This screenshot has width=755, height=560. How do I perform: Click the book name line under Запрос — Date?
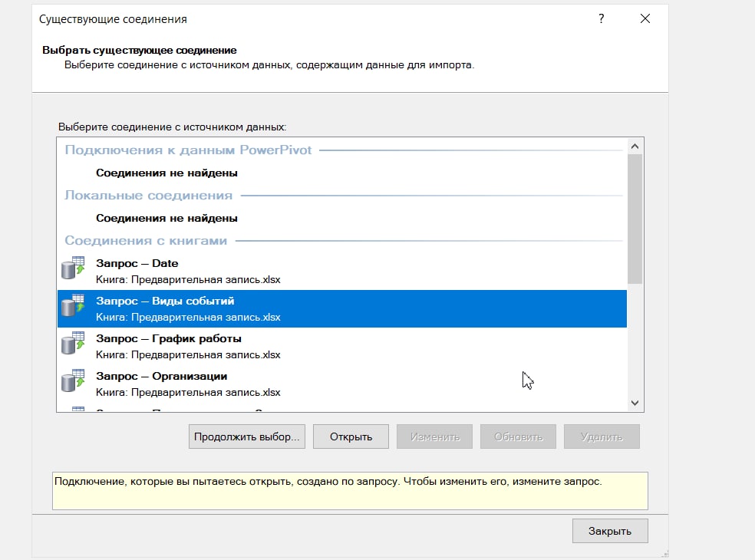click(x=188, y=280)
